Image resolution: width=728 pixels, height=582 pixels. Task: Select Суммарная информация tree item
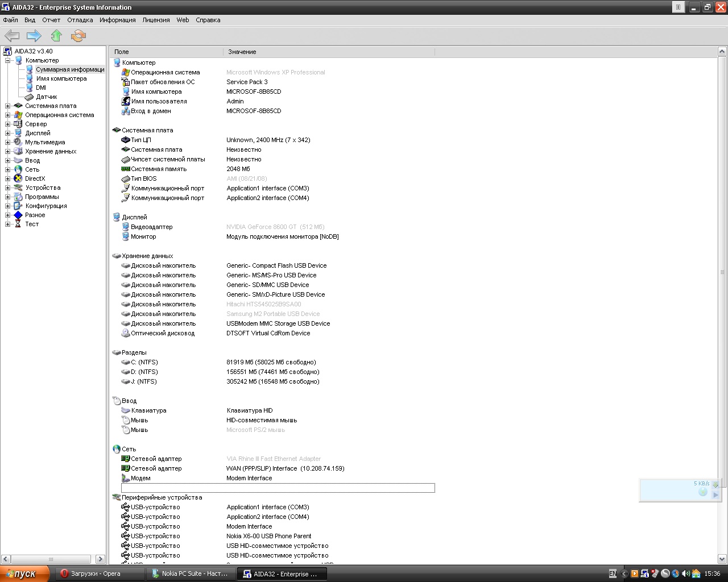coord(70,69)
